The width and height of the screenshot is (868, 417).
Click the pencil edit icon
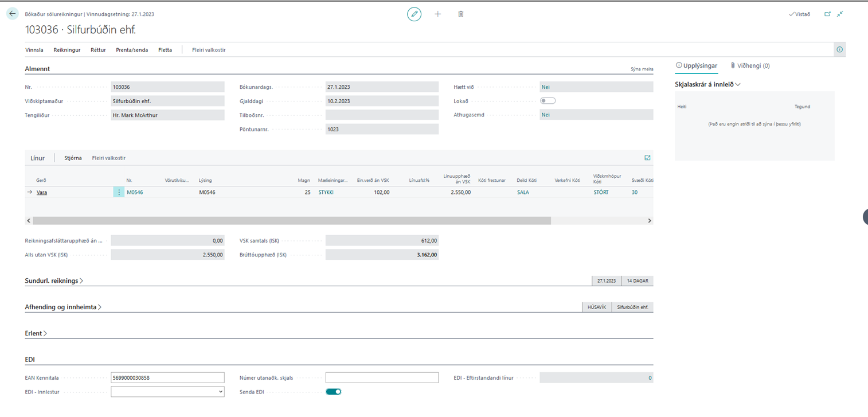pyautogui.click(x=414, y=14)
